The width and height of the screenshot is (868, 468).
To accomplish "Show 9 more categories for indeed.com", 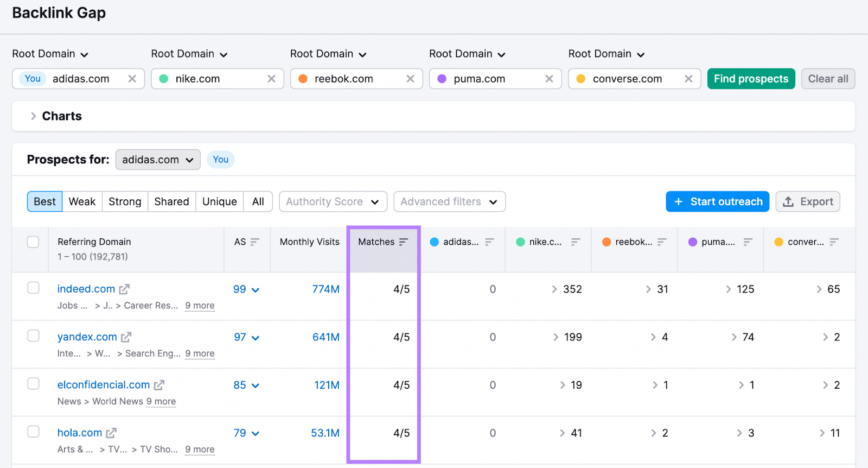I will click(200, 306).
